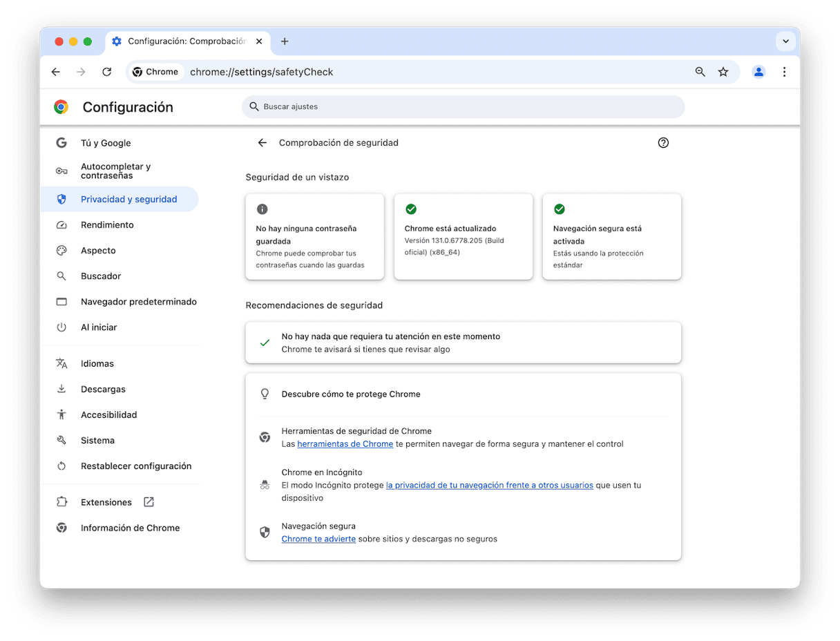Viewport: 840px width, 641px height.
Task: Select Privacidad y seguridad in sidebar
Action: click(x=120, y=200)
